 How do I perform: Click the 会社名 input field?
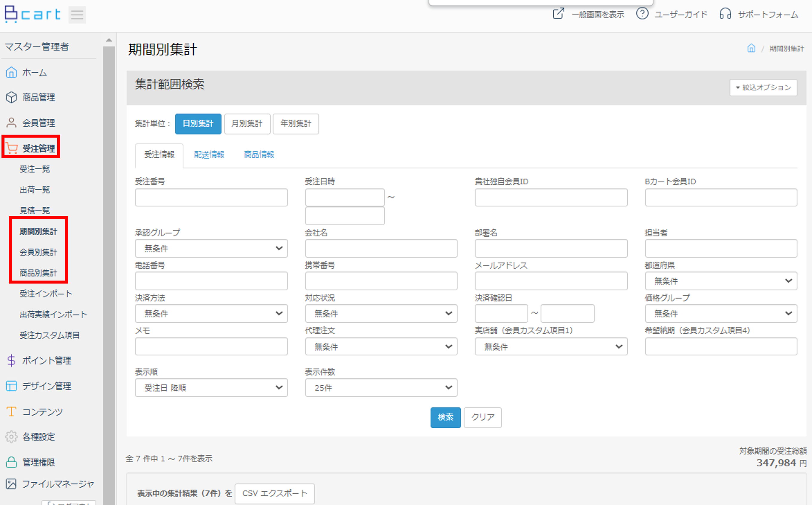point(381,248)
